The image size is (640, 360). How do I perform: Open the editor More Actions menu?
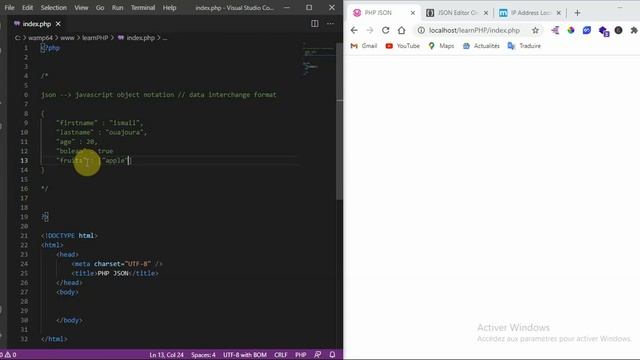point(330,24)
